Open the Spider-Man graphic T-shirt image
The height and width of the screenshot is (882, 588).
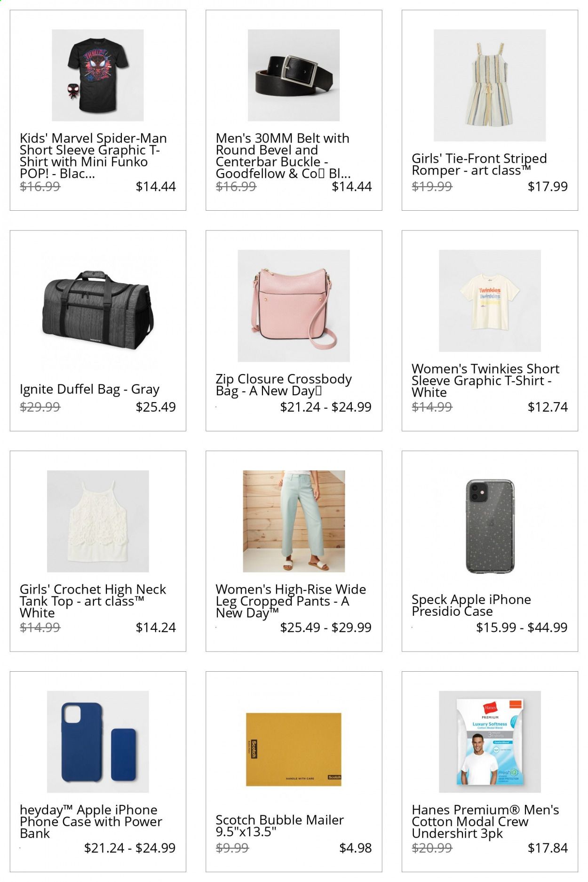click(98, 75)
